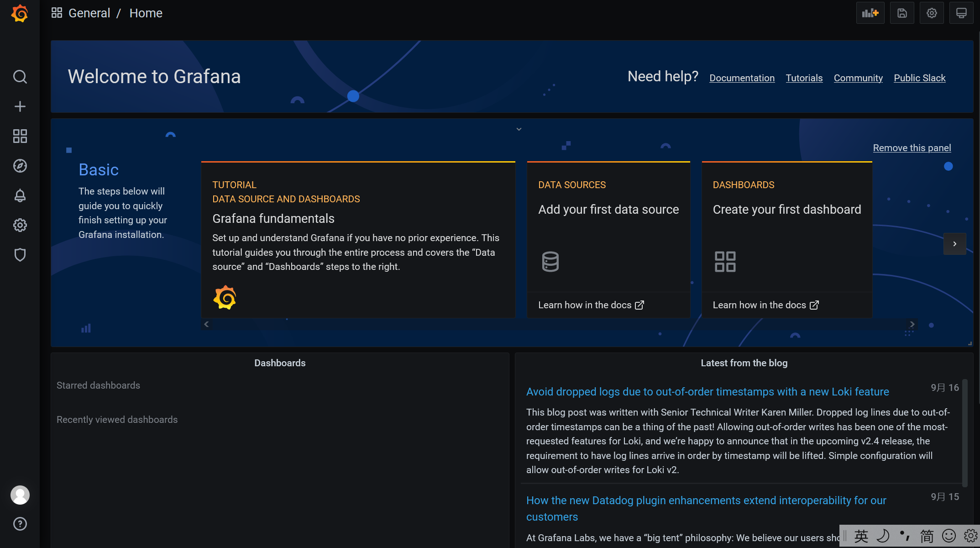This screenshot has height=548, width=980.
Task: Click the next arrow on setup guide
Action: click(x=954, y=244)
